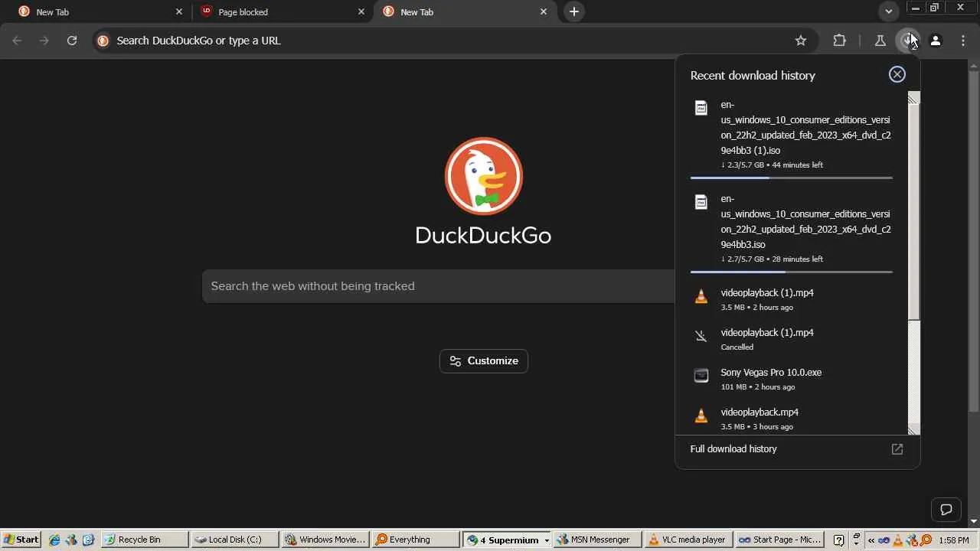Expand the tab search dropdown

(x=888, y=11)
